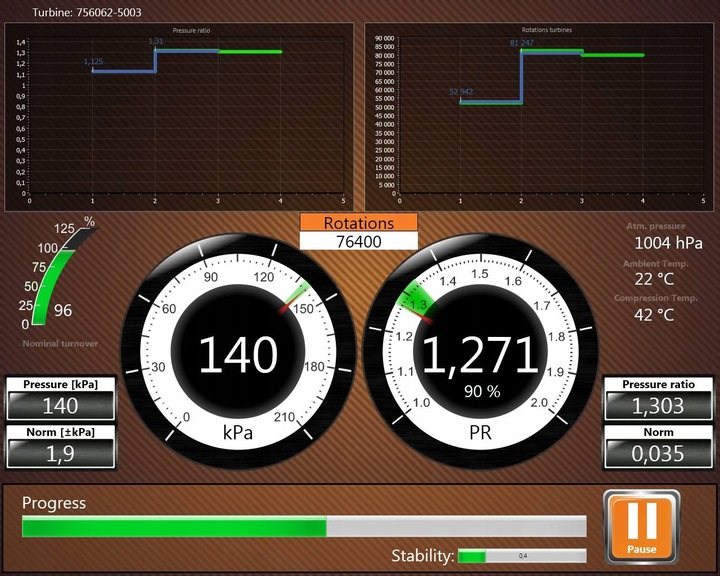This screenshot has width=720, height=576.
Task: Click the 52 942 data label on rotations chart
Action: click(461, 92)
